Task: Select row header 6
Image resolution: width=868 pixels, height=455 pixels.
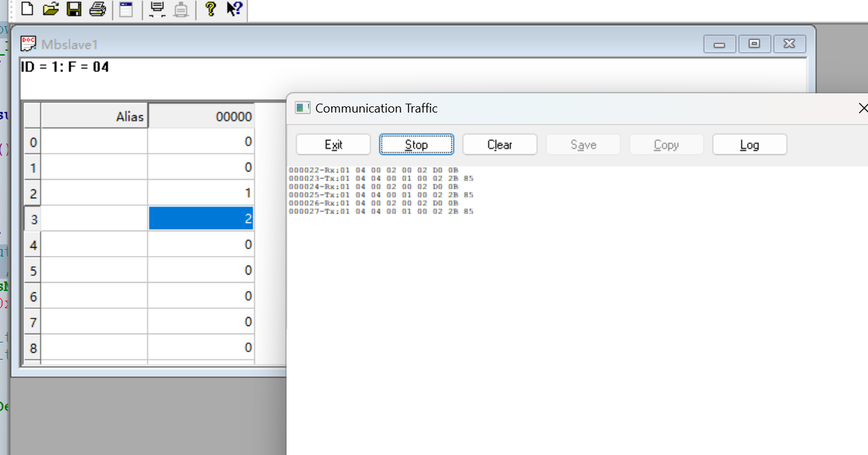Action: [32, 296]
